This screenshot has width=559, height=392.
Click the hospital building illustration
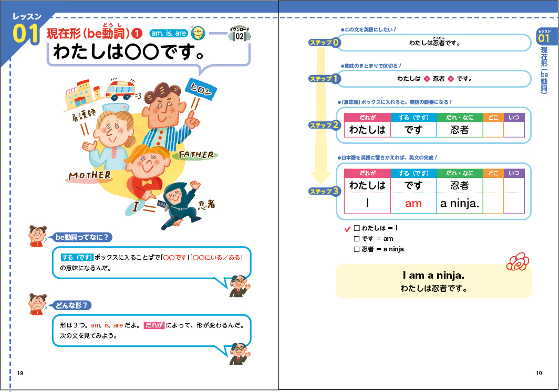click(83, 93)
